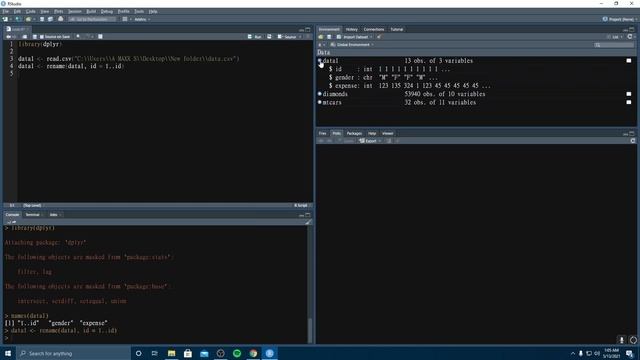Click the Save workspace icon in Environment
640x360 pixels.
click(329, 37)
